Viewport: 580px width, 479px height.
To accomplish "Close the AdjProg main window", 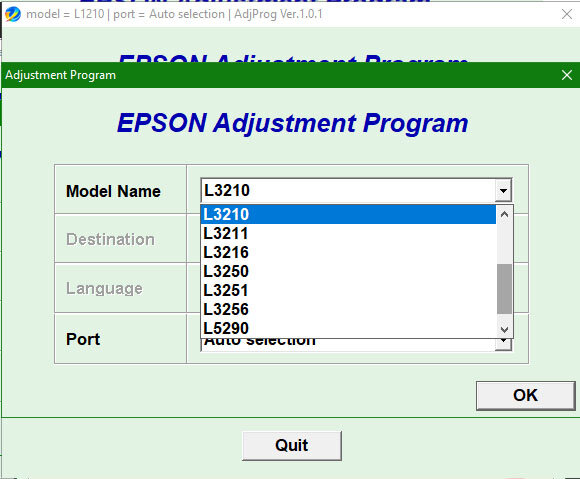I will coord(566,14).
